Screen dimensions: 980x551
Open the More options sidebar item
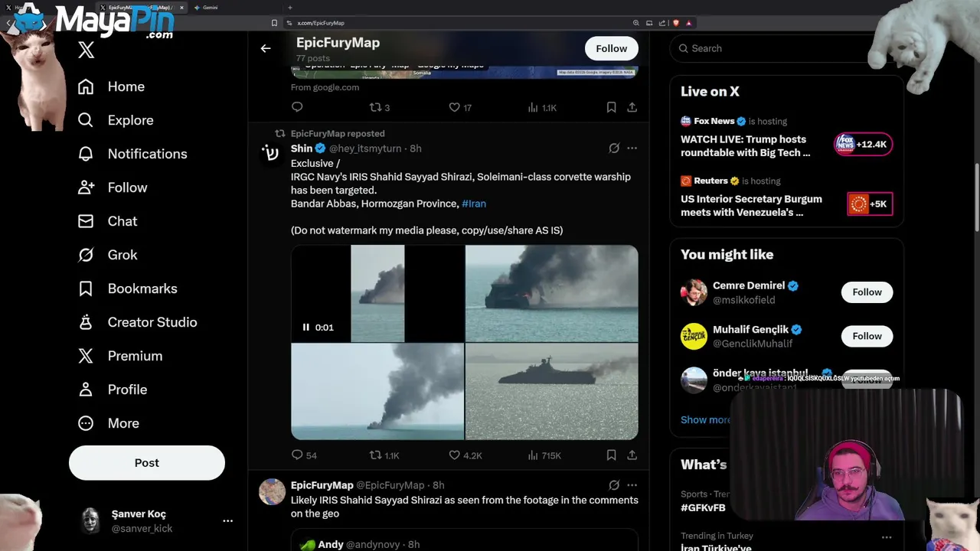point(108,423)
